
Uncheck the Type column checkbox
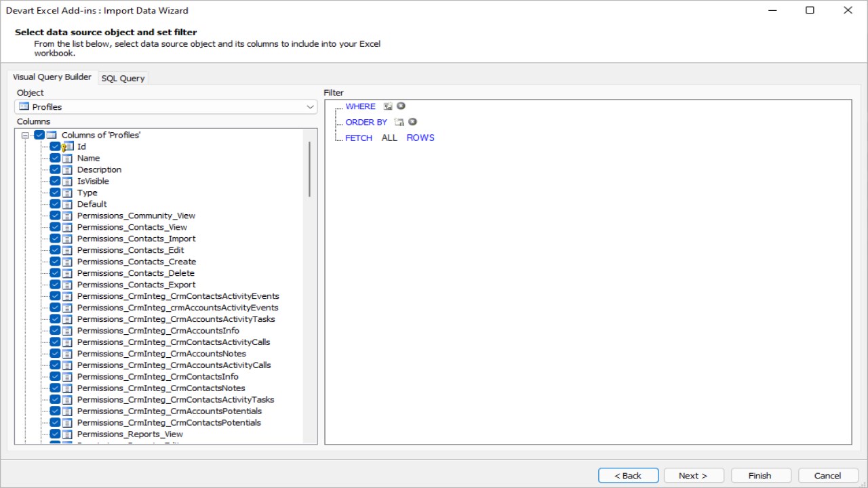pyautogui.click(x=55, y=192)
